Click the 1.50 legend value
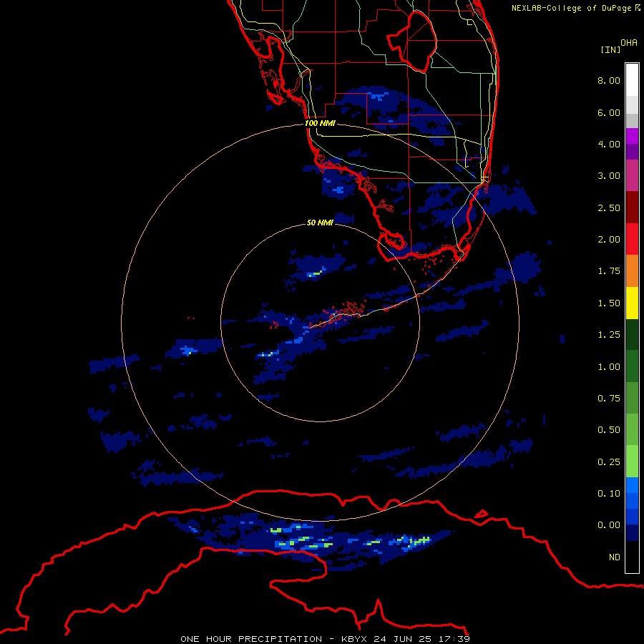Screen dimensions: 644x644 (609, 303)
